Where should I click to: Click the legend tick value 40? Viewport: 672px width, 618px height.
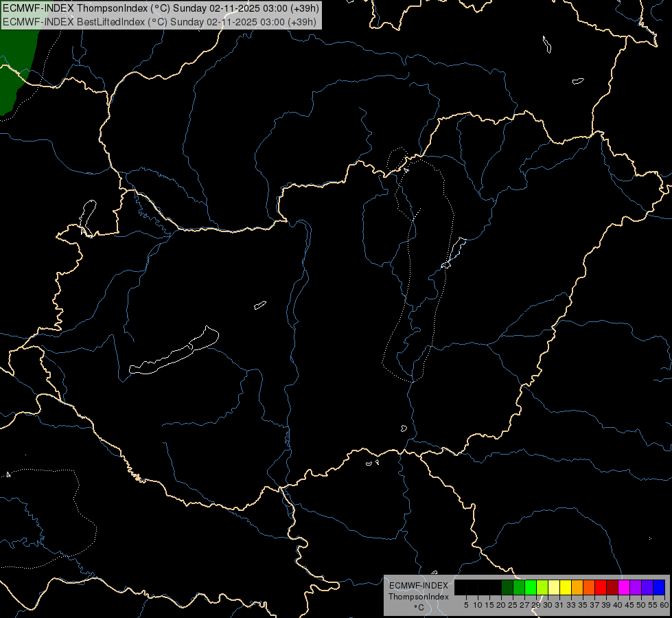[618, 605]
